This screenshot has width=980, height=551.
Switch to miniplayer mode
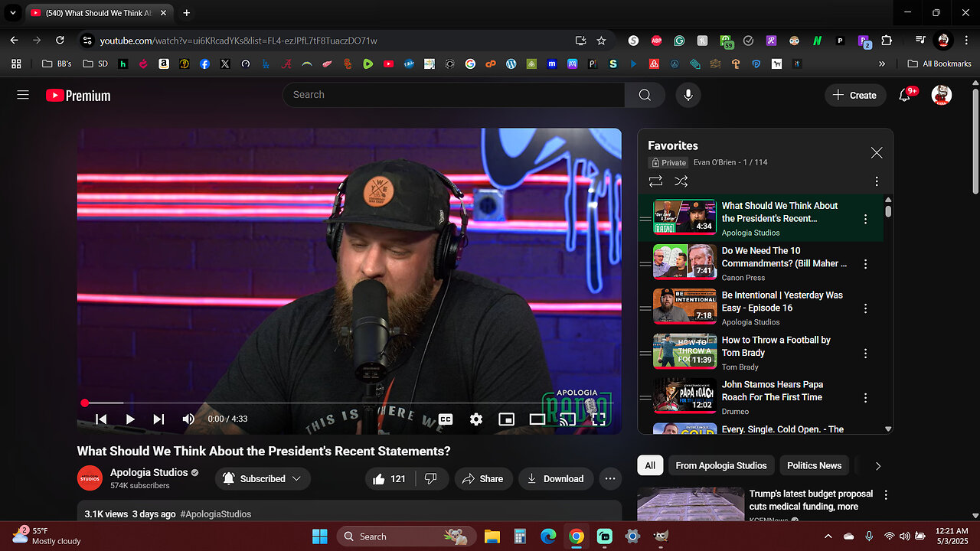[x=506, y=419]
